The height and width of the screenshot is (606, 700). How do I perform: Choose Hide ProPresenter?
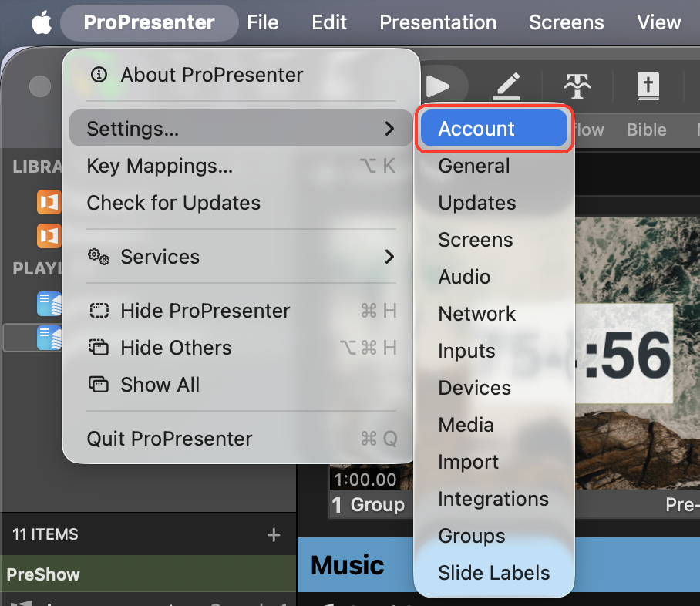coord(241,311)
